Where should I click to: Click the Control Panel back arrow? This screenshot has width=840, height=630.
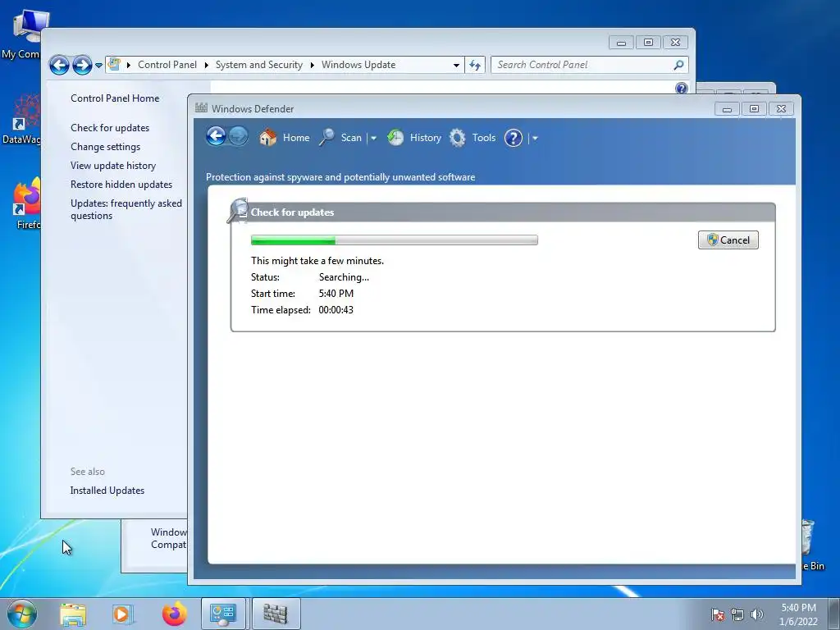point(59,65)
